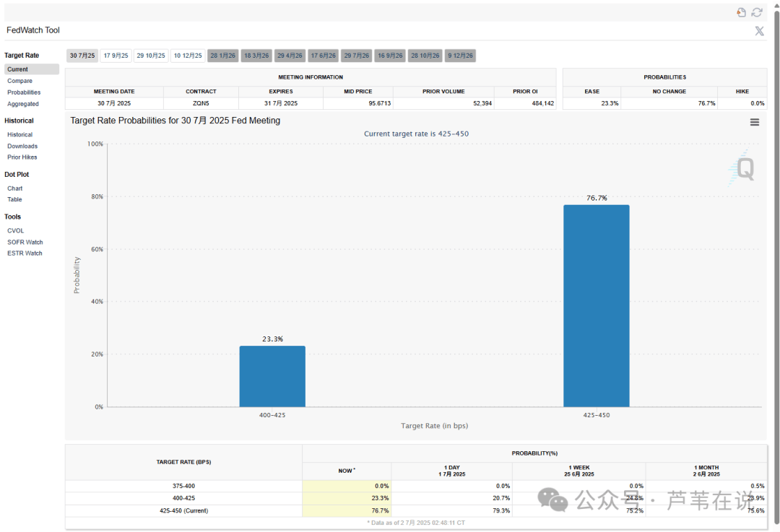Click the 425-450 bar in the chart
780x532 pixels.
click(596, 305)
